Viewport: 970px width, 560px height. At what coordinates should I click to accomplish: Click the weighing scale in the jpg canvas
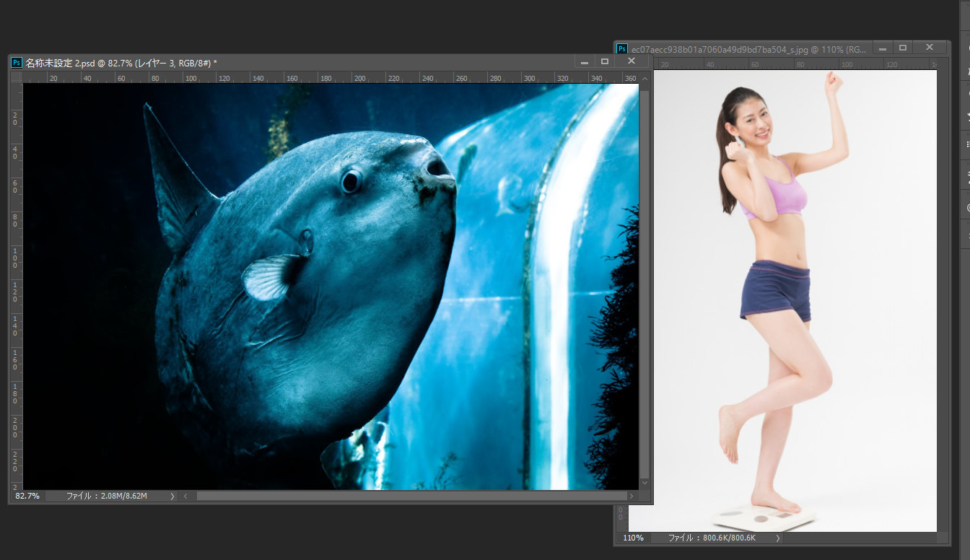click(x=764, y=517)
